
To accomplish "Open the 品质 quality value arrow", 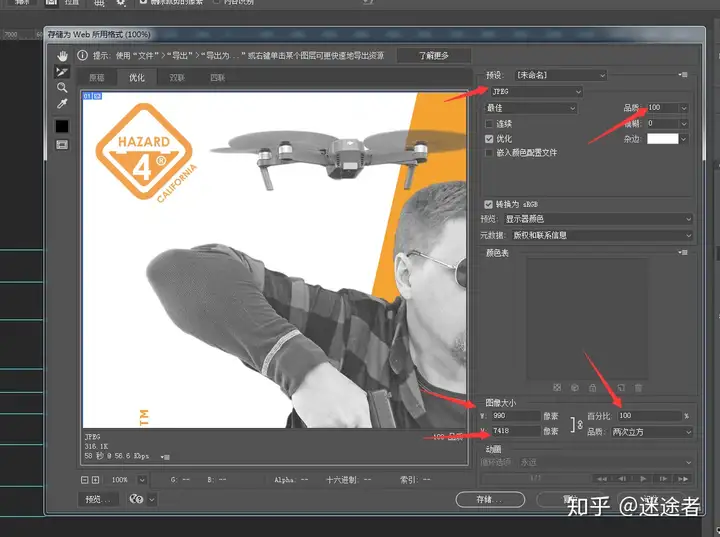I will coord(684,108).
